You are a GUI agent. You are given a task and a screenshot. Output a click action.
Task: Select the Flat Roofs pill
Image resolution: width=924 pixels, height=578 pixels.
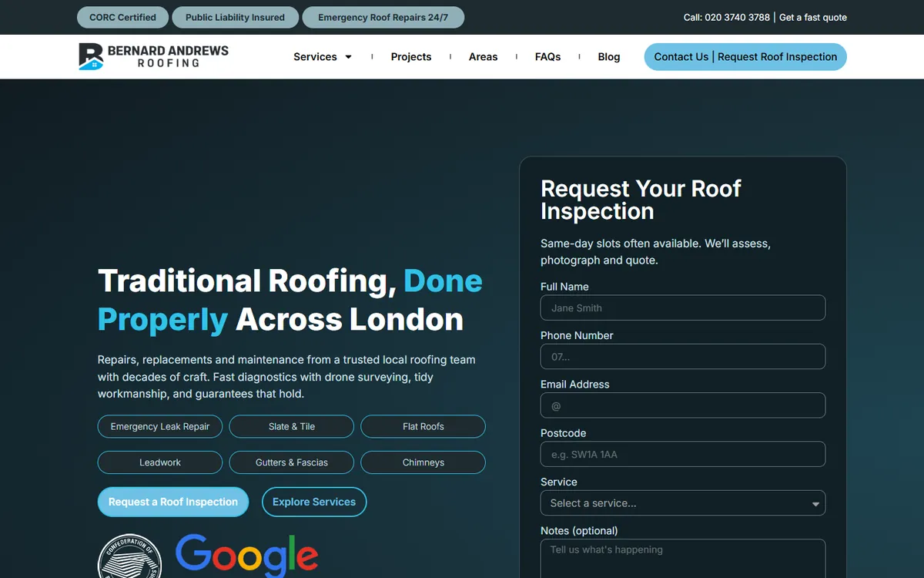(423, 426)
